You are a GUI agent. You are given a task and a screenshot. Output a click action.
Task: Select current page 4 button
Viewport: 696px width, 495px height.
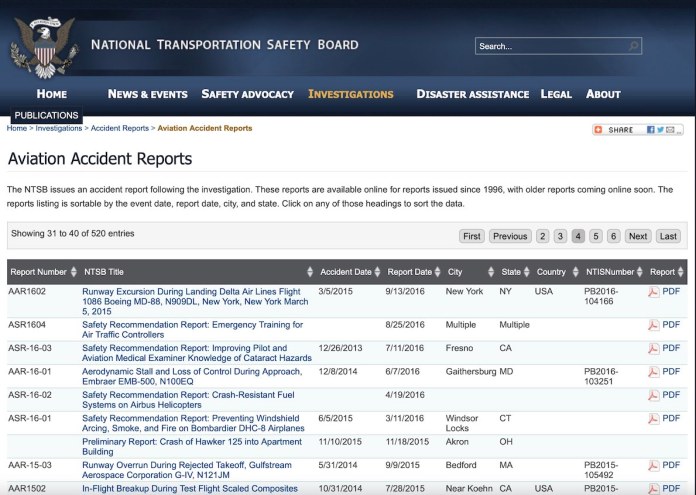tap(578, 236)
